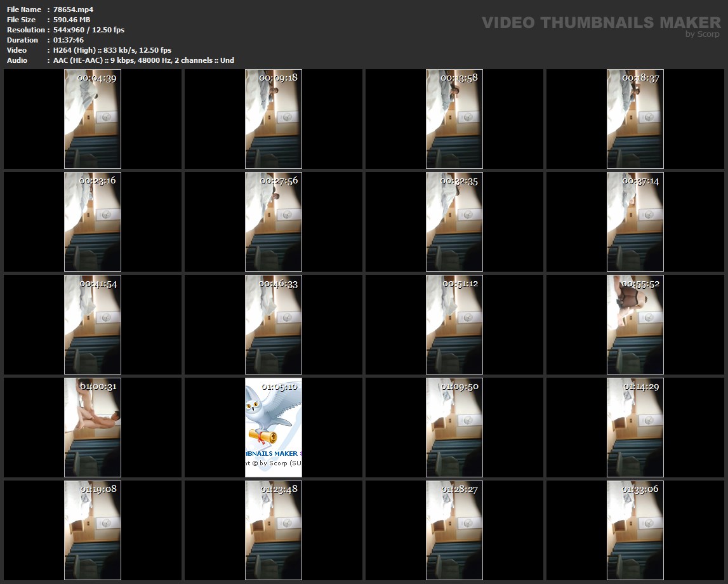The height and width of the screenshot is (584, 728).
Task: Open the thumbnail at 00:13:58
Action: 454,119
